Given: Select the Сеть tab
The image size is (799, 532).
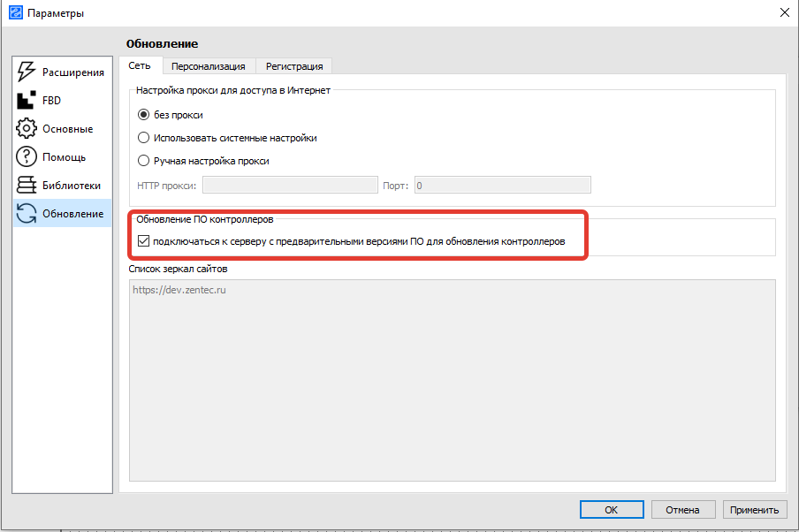Looking at the screenshot, I should 141,65.
